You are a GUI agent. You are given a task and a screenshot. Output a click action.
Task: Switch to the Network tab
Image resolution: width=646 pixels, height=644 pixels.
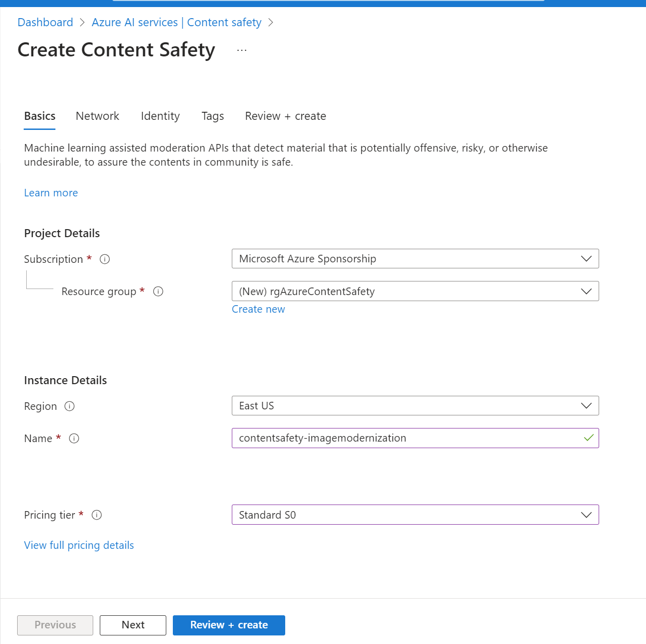97,116
